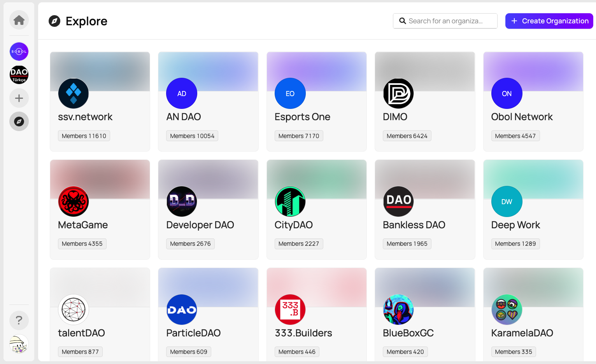Open the Developer DAO organization name
Viewport: 596px width, 364px height.
coord(200,225)
